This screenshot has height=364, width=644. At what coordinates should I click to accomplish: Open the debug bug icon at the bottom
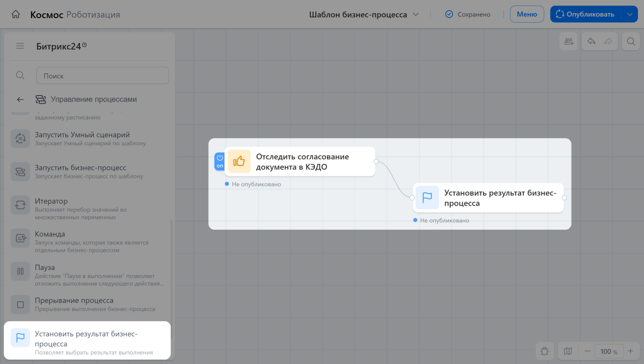click(x=545, y=351)
